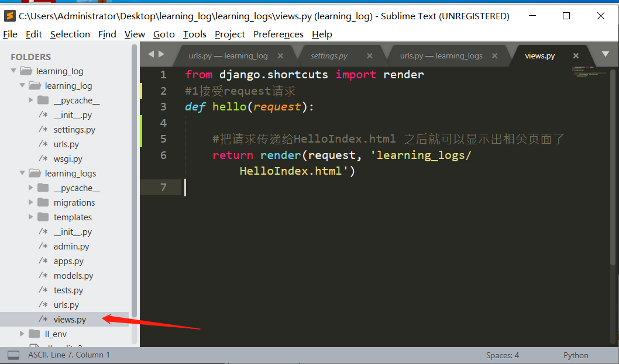
Task: Go to previous tab with left arrow
Action: click(x=151, y=54)
